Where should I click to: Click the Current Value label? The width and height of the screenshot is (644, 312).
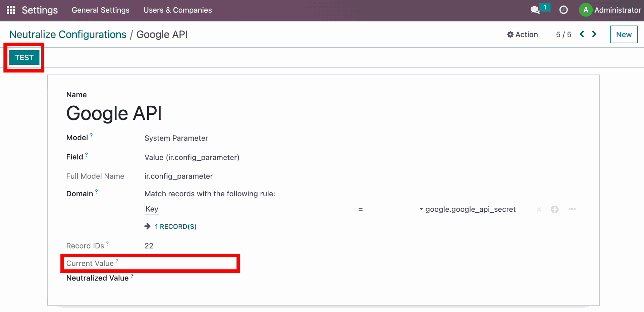pos(90,263)
